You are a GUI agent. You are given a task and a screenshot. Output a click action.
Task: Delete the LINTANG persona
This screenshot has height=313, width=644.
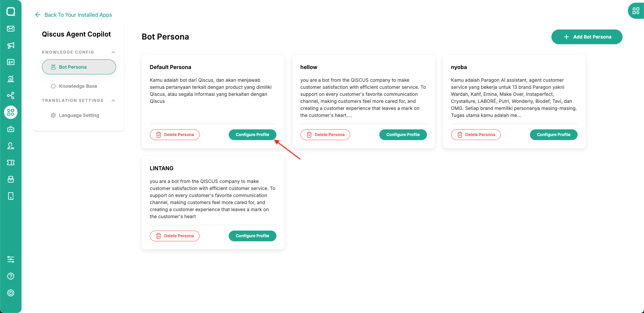pos(174,236)
